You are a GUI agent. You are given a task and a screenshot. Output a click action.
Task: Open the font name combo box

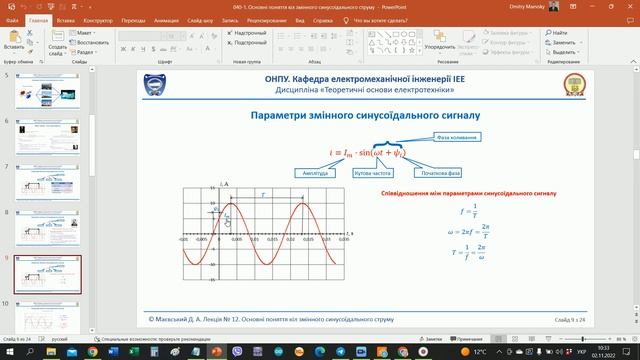(x=142, y=36)
